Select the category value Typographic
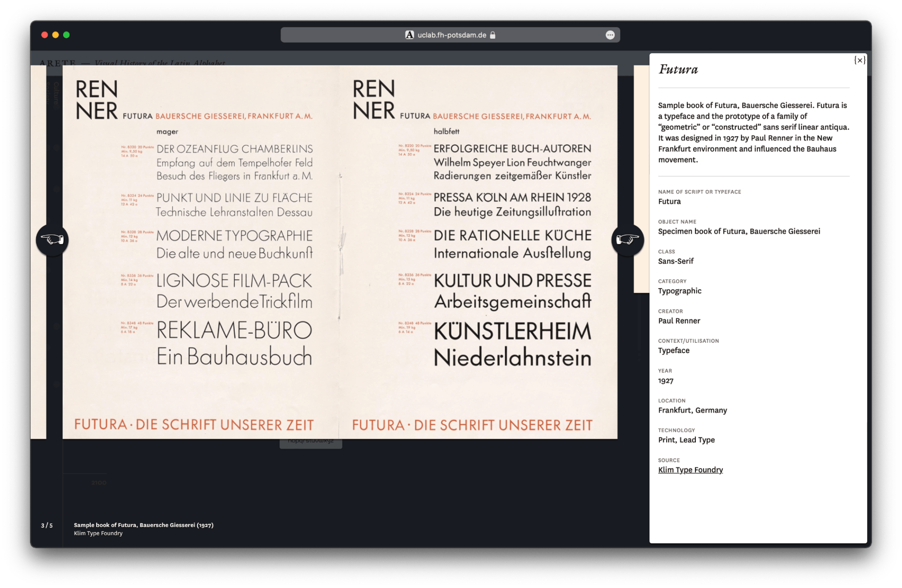 click(x=680, y=291)
